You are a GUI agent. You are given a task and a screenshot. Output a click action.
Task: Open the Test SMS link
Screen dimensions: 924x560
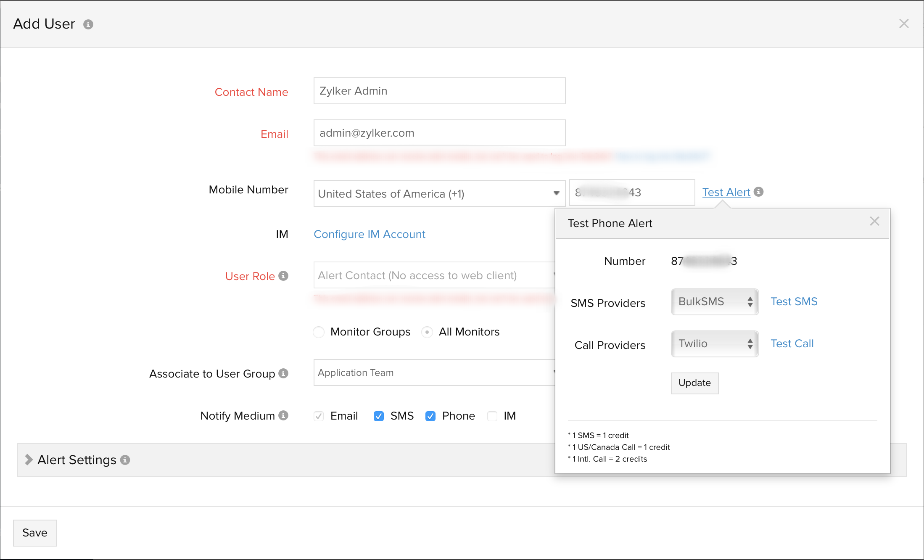pyautogui.click(x=794, y=301)
